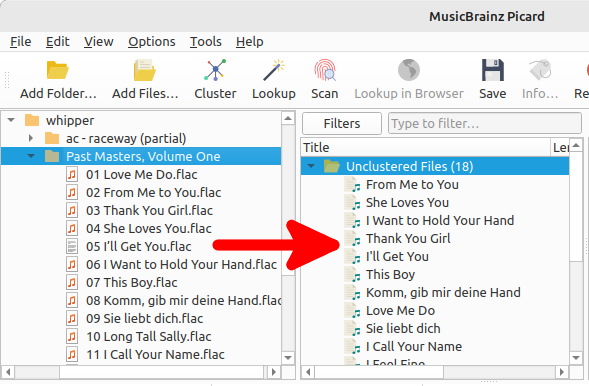This screenshot has width=589, height=386.
Task: Open the Help menu
Action: tap(249, 42)
